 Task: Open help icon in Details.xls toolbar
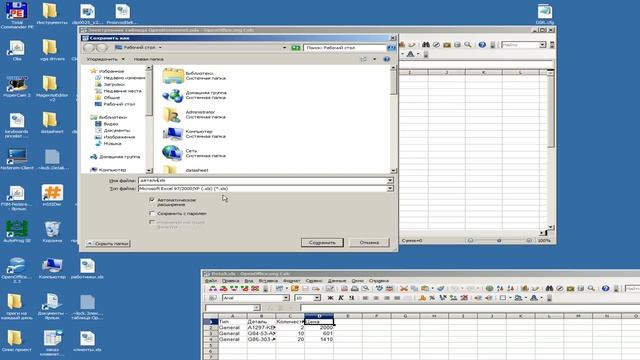click(x=606, y=288)
